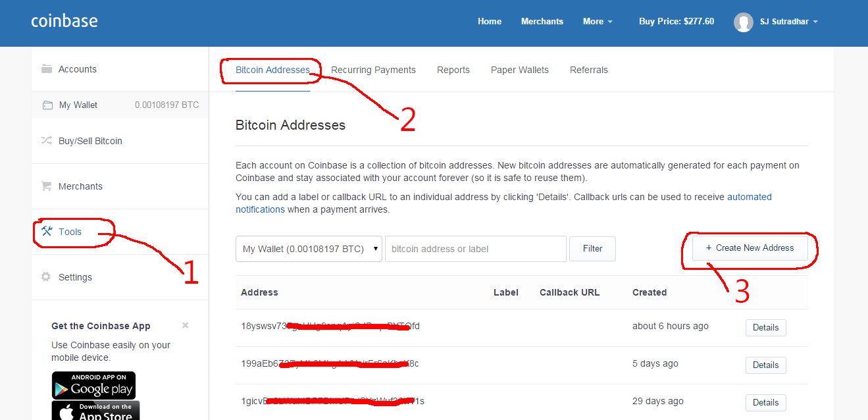Click Create New Address button
This screenshot has height=420, width=868.
[750, 248]
